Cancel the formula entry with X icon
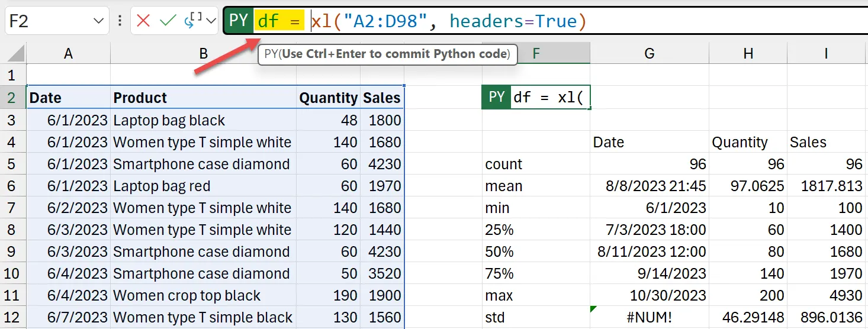 [x=143, y=21]
